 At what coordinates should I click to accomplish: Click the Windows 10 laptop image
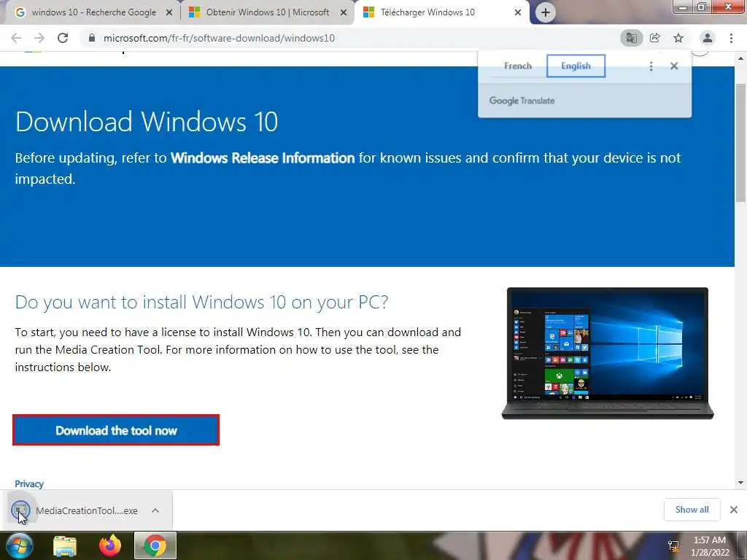coord(608,353)
